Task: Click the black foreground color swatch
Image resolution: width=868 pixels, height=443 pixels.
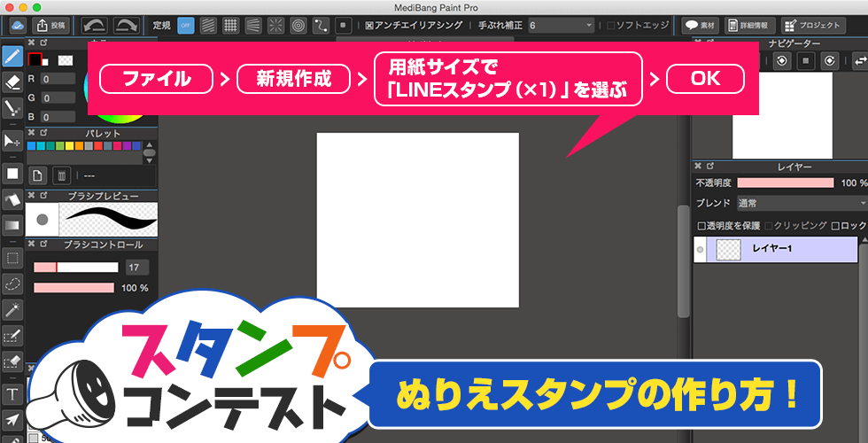Action: click(35, 58)
